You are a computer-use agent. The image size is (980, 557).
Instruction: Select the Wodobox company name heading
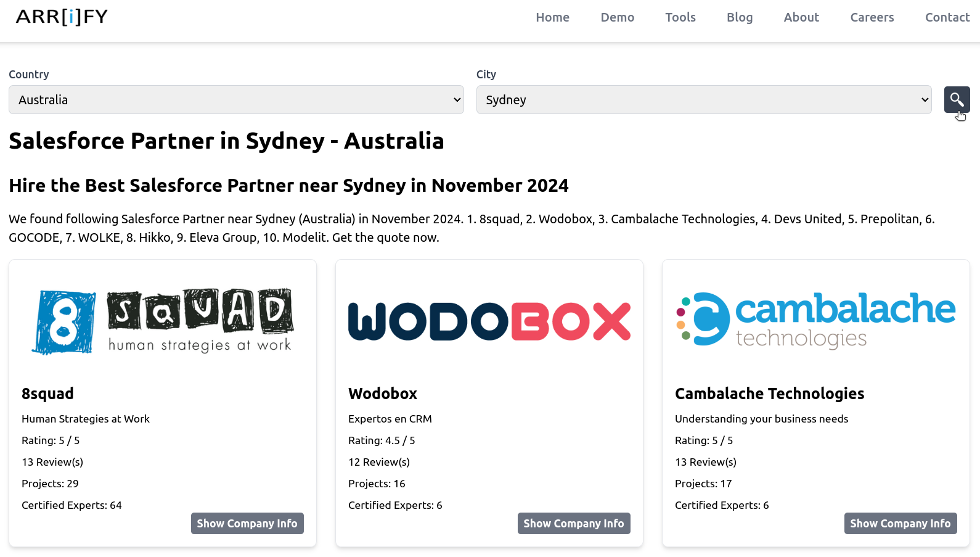click(x=383, y=394)
